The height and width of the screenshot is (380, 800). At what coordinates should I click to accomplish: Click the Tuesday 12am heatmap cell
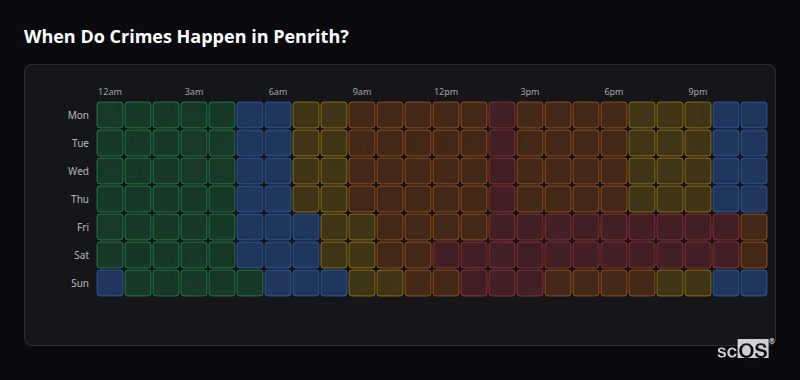click(110, 143)
